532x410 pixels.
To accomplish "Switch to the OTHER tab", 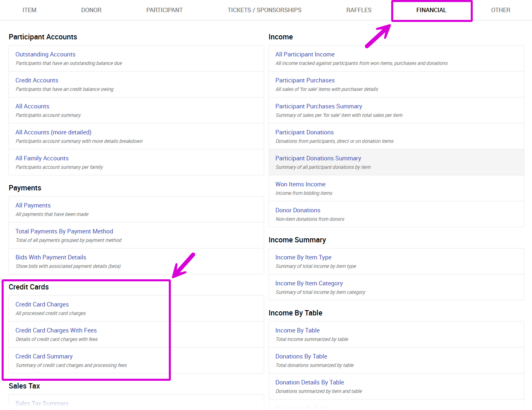I will (x=500, y=10).
